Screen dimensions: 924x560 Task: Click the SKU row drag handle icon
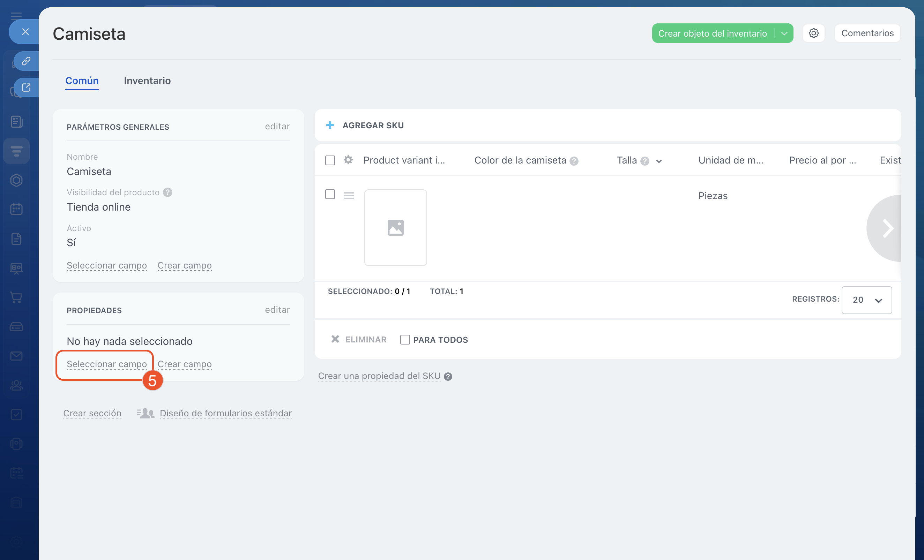click(x=349, y=195)
